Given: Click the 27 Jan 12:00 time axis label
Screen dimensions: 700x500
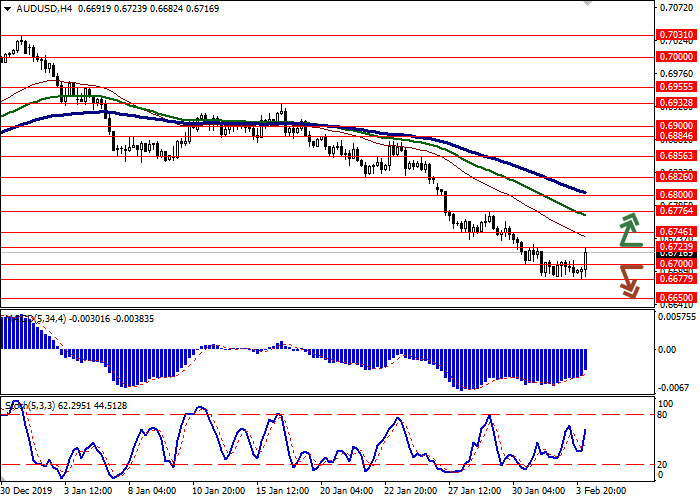Looking at the screenshot, I should (x=473, y=491).
